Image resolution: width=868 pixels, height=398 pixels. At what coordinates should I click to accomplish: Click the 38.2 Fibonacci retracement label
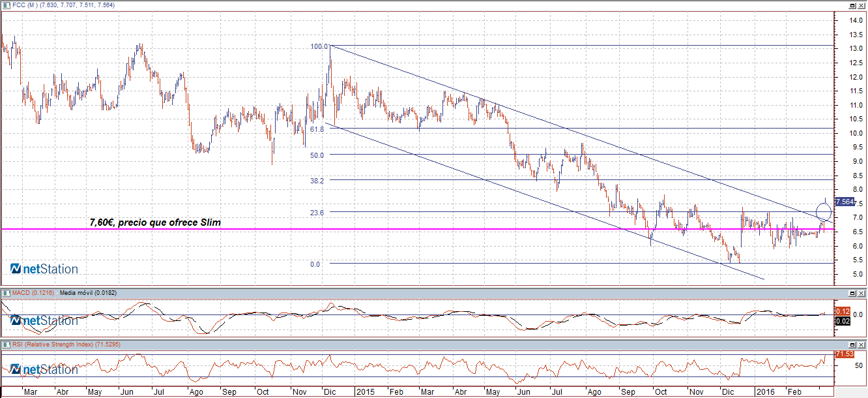pyautogui.click(x=317, y=180)
